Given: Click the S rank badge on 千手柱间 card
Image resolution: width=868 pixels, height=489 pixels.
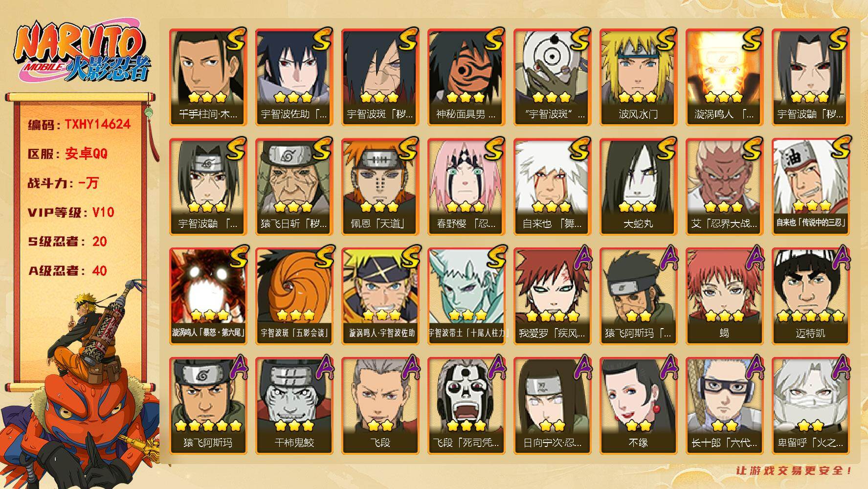Looking at the screenshot, I should [x=236, y=41].
